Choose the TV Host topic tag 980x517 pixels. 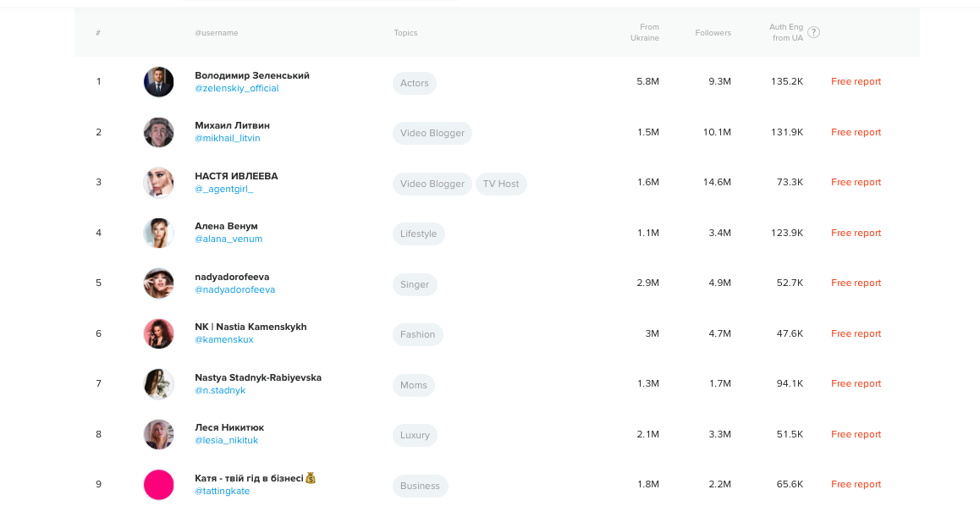tap(501, 184)
